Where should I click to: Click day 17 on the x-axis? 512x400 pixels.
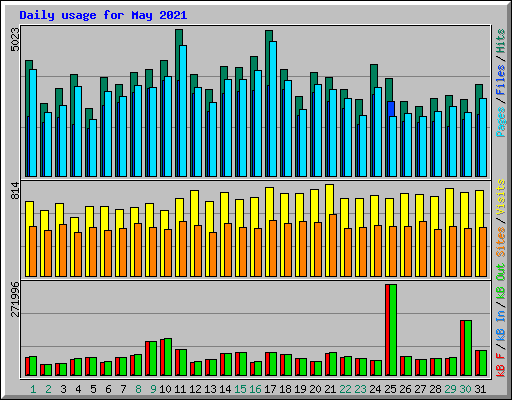point(270,389)
